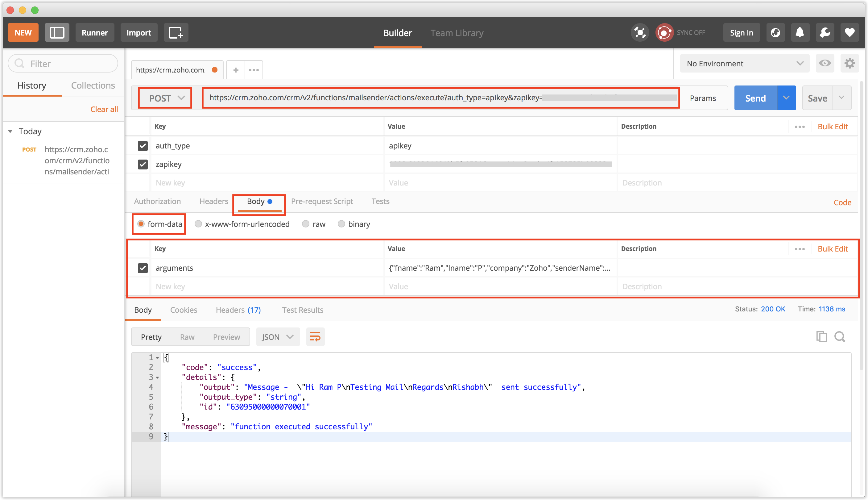This screenshot has height=500, width=868.
Task: Save the request
Action: 817,98
